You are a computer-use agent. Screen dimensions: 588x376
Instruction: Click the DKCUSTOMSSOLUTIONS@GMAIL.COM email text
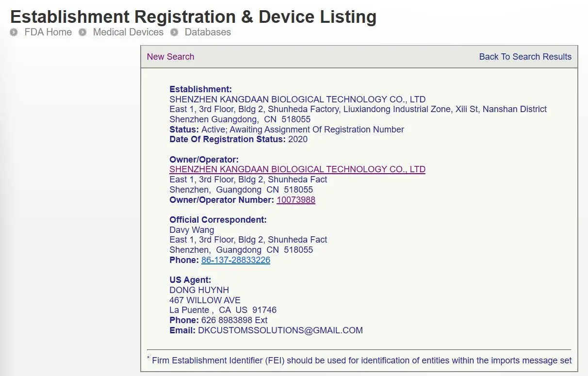pos(280,330)
